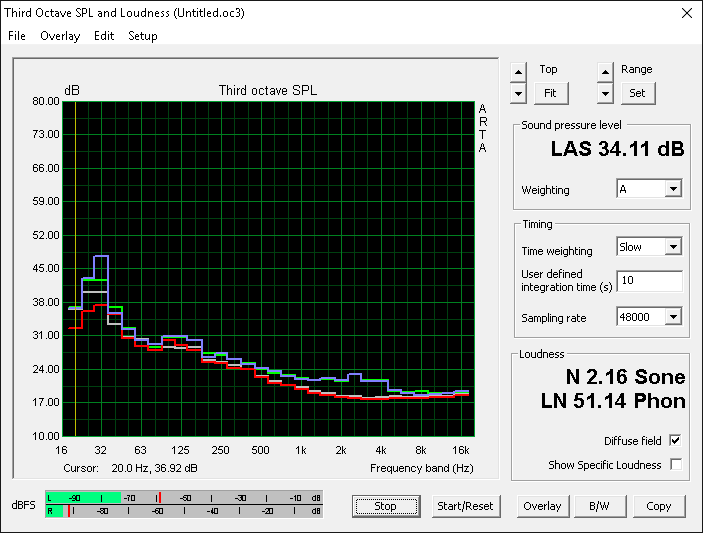
Task: Click the Third octave SPL graph title
Action: [268, 91]
